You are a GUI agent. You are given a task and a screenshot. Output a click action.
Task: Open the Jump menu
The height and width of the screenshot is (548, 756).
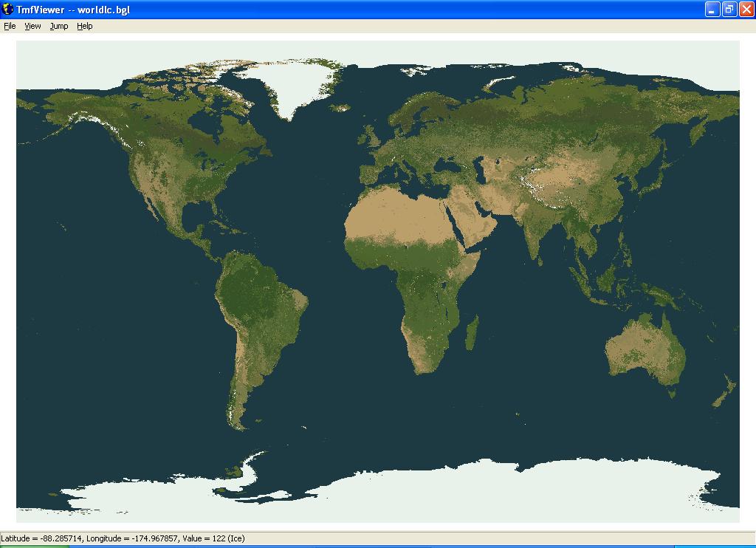pos(59,26)
